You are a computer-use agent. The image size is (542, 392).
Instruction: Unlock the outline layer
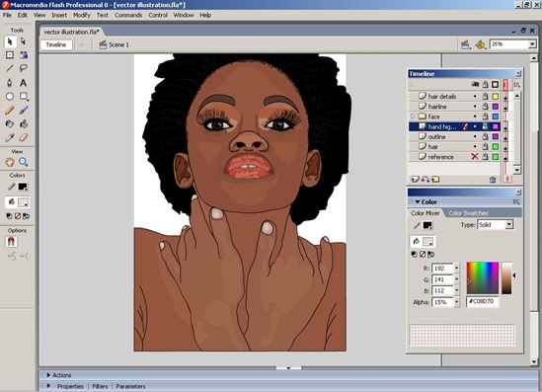486,136
